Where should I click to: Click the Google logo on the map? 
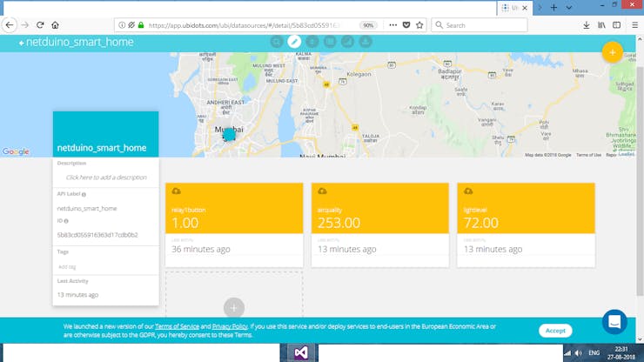16,151
